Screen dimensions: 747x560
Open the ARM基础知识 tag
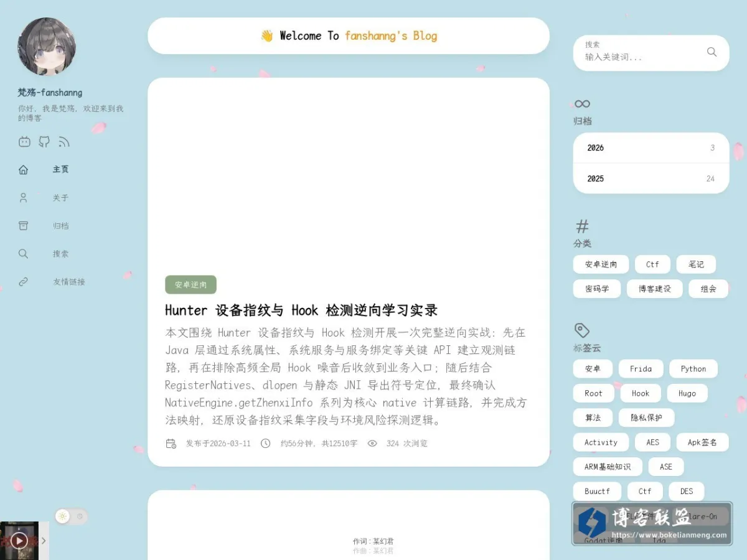pos(608,467)
